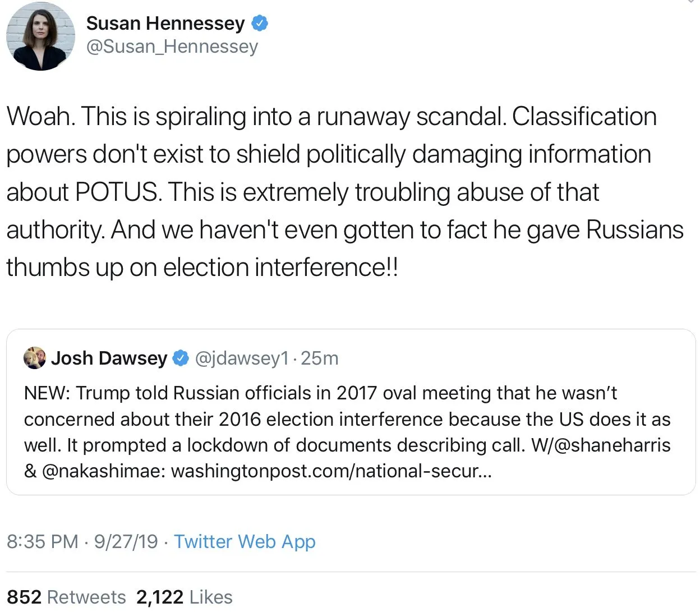Image resolution: width=700 pixels, height=612 pixels.
Task: View the 2,122 Likes list
Action: pos(184,597)
